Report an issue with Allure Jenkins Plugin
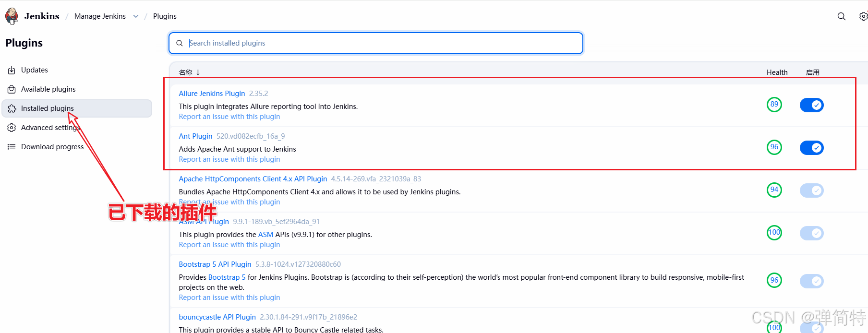The image size is (868, 333). (x=229, y=117)
